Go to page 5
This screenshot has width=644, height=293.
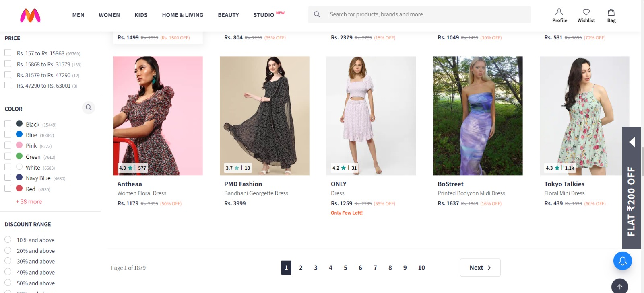point(345,268)
